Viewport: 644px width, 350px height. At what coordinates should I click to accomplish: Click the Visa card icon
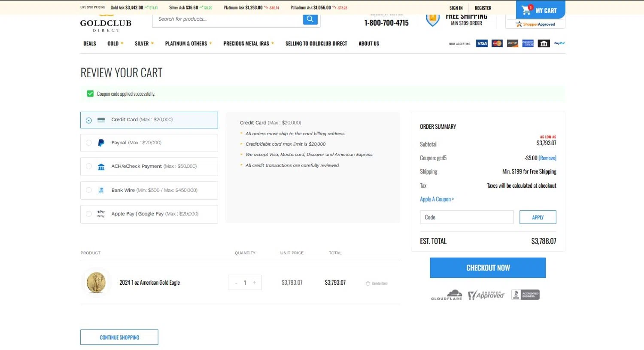pos(482,43)
